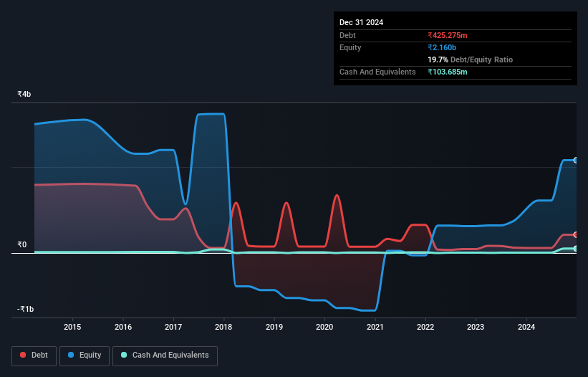Click Cash And Equivalents label in tooltip
The width and height of the screenshot is (588, 377).
pos(377,72)
